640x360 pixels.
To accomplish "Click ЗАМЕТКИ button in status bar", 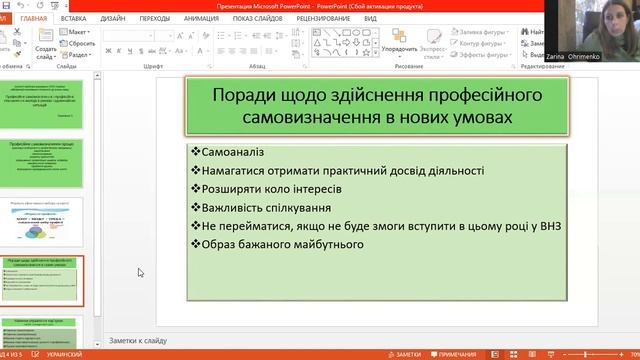I will 404,354.
